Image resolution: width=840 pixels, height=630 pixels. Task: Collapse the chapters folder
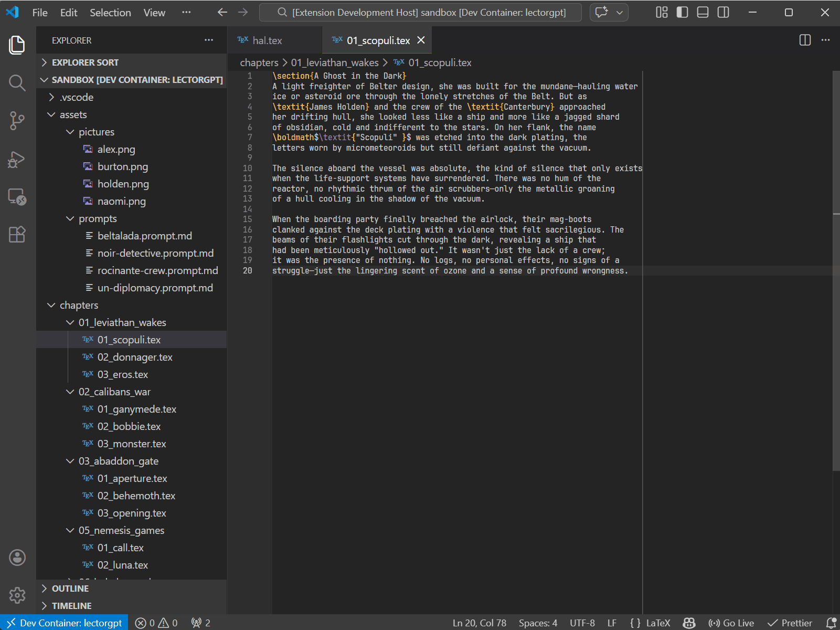(131, 305)
